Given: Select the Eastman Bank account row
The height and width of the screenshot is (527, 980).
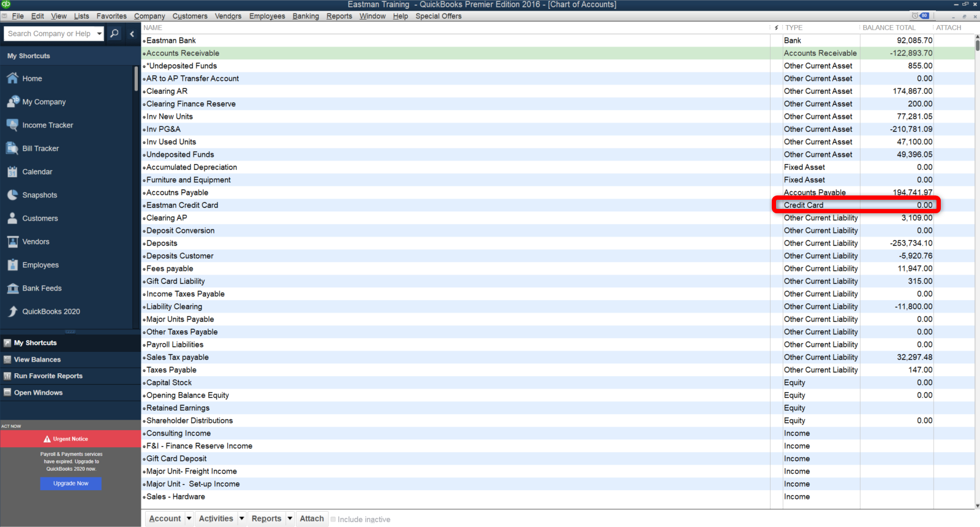Looking at the screenshot, I should (558, 40).
